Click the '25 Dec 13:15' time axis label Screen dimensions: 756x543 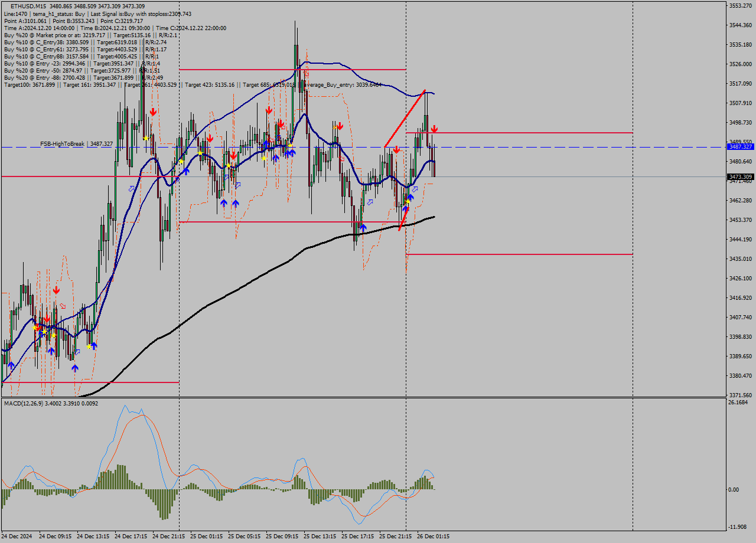click(320, 537)
